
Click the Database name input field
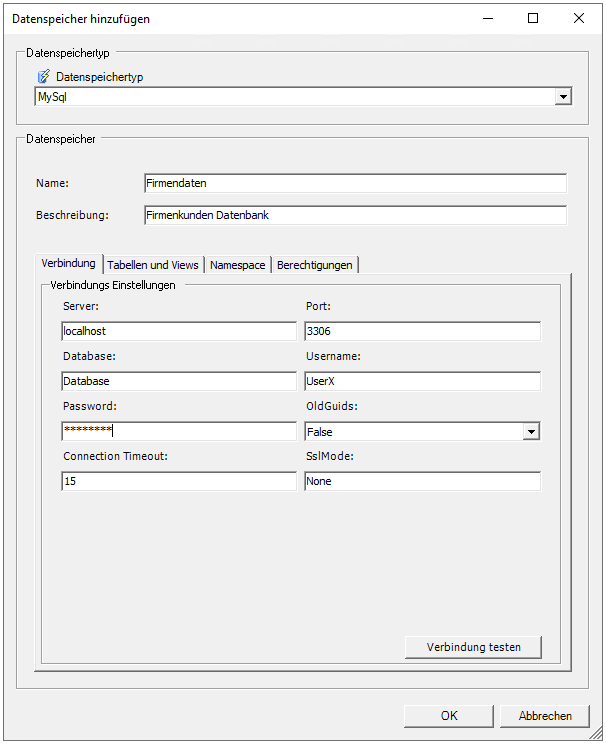click(x=179, y=381)
